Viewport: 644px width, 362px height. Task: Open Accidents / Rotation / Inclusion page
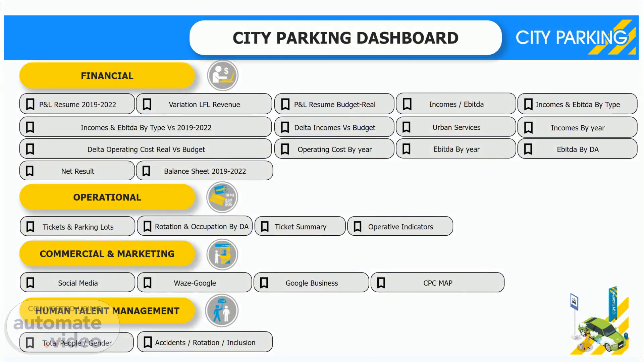205,342
